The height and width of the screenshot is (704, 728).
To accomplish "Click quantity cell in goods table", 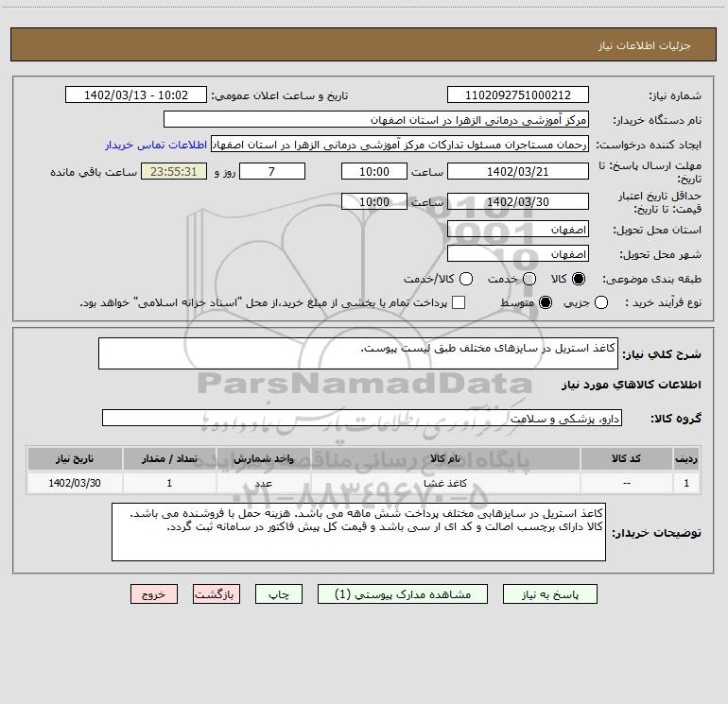I will click(169, 483).
